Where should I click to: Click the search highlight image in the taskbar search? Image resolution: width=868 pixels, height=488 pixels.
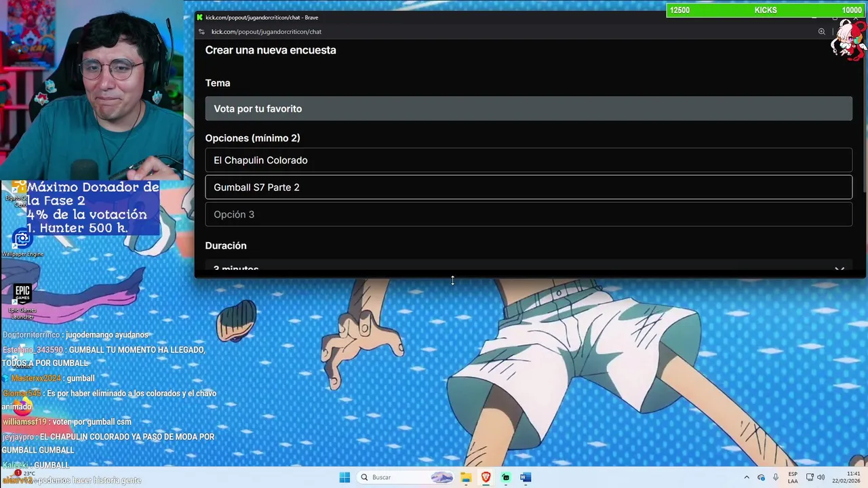point(441,477)
